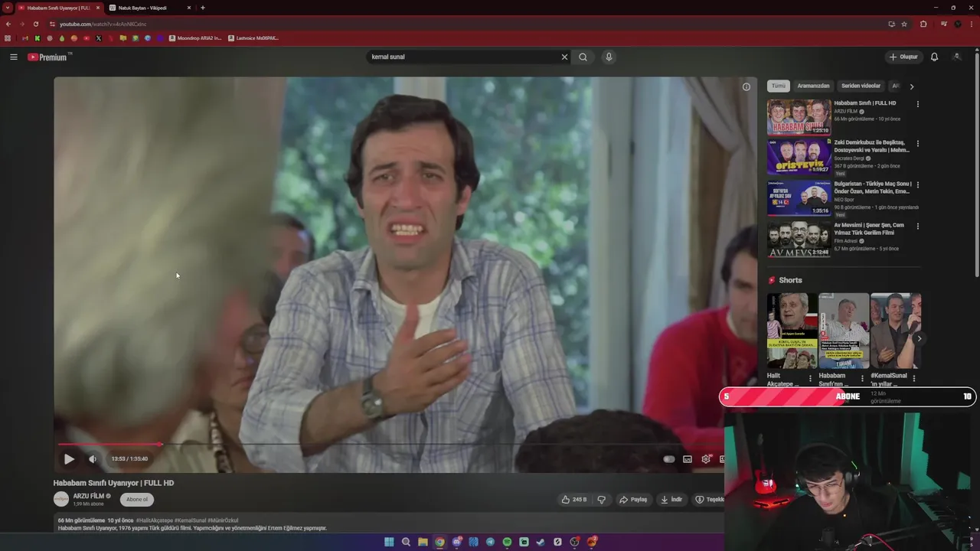
Task: Open the ARZU FİLM channel avatar
Action: (x=61, y=499)
